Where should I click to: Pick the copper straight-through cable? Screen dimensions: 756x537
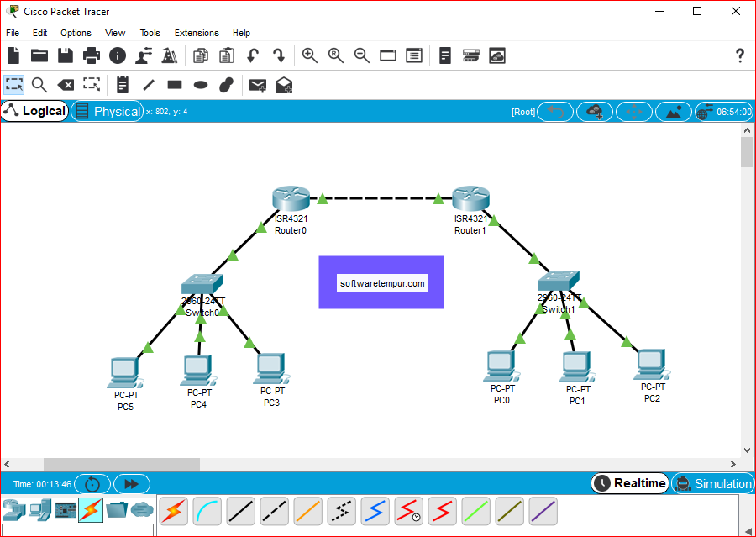(240, 512)
